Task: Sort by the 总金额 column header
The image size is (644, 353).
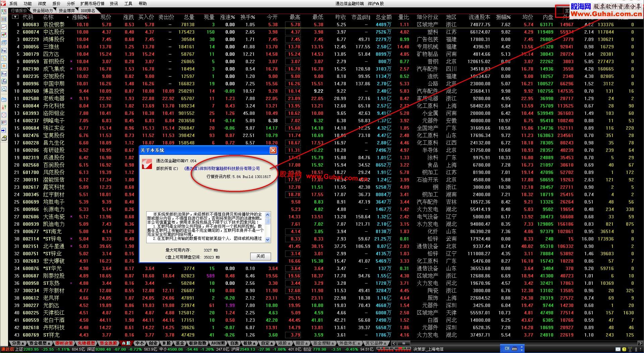Action: pyautogui.click(x=383, y=17)
